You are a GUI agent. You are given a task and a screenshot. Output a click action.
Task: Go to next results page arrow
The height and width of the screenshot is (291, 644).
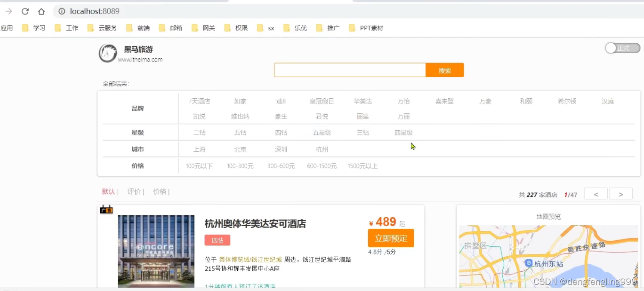[620, 194]
